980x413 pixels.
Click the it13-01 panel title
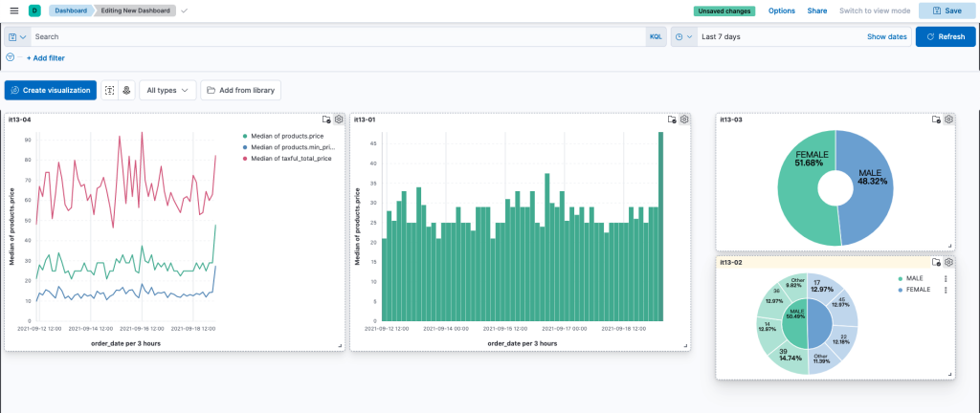point(365,120)
